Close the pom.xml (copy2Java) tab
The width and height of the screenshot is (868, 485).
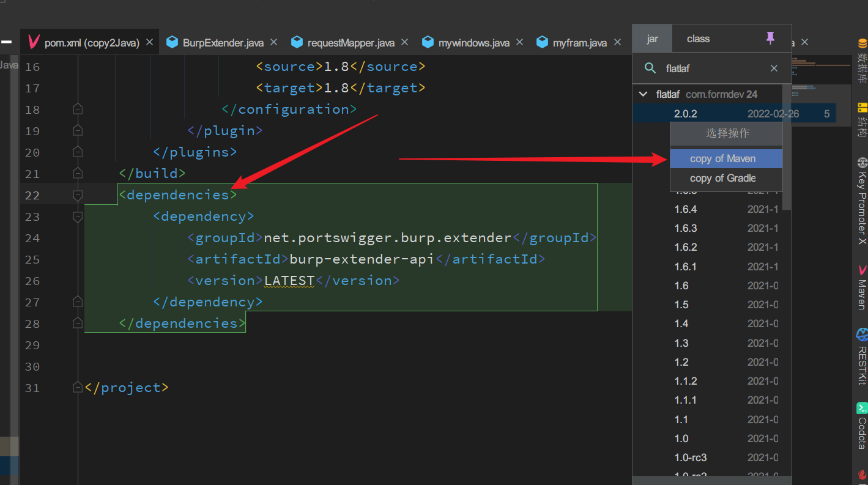tap(149, 42)
